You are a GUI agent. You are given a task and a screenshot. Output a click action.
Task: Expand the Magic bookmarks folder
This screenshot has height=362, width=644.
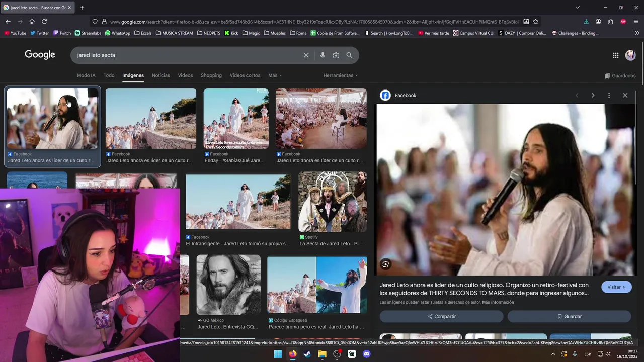pyautogui.click(x=251, y=33)
